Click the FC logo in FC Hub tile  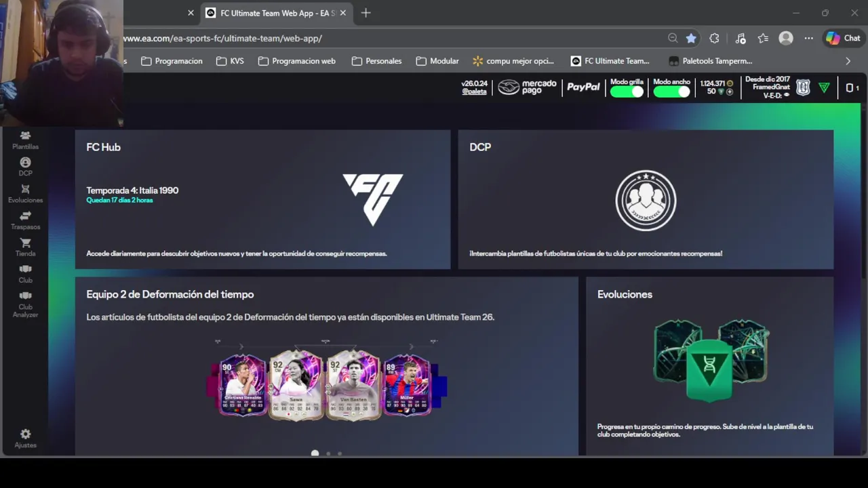pos(372,199)
